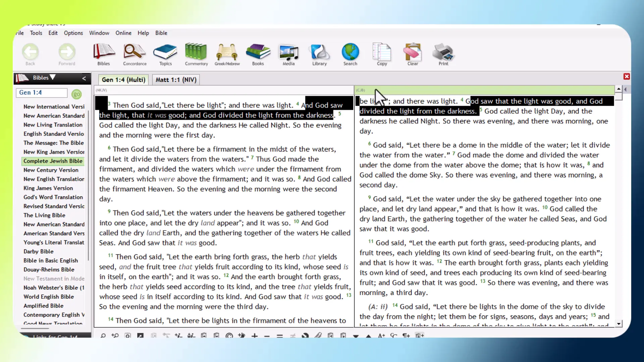Open the Online menu
This screenshot has height=362, width=644.
click(x=123, y=33)
